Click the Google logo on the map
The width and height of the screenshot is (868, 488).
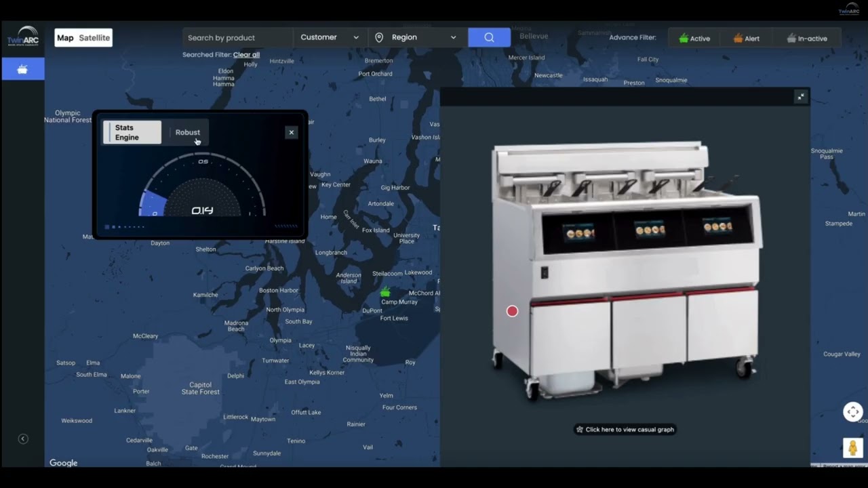tap(63, 463)
